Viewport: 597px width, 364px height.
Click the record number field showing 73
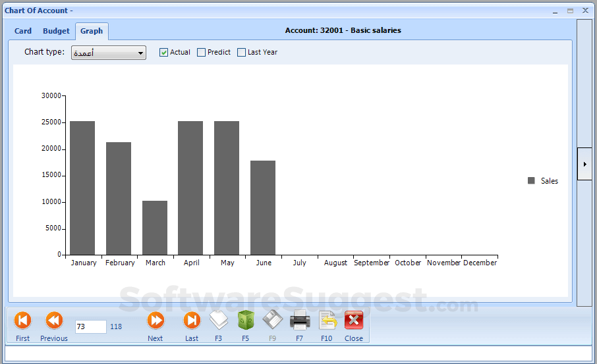[x=91, y=326]
